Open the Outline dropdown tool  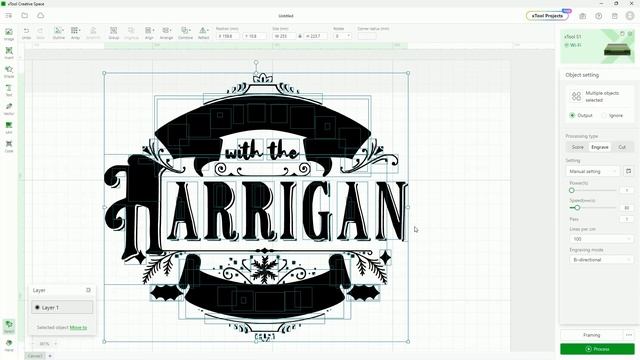click(58, 33)
